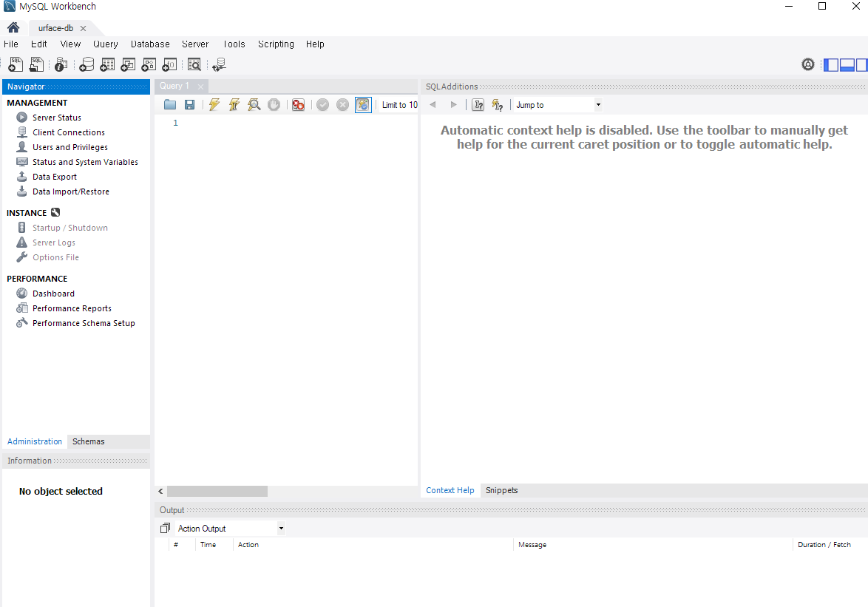Open Client Connections page
The height and width of the screenshot is (607, 868).
tap(69, 132)
